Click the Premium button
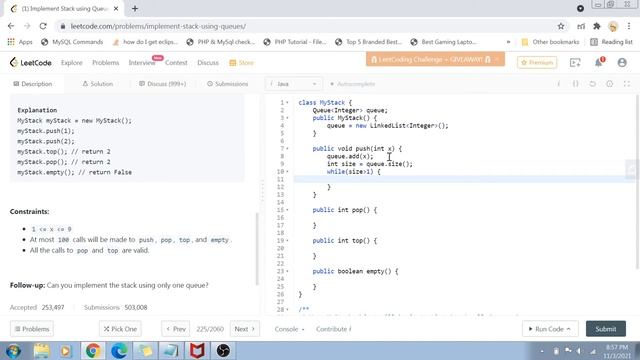Screen dimensions: 640x360 point(537,62)
